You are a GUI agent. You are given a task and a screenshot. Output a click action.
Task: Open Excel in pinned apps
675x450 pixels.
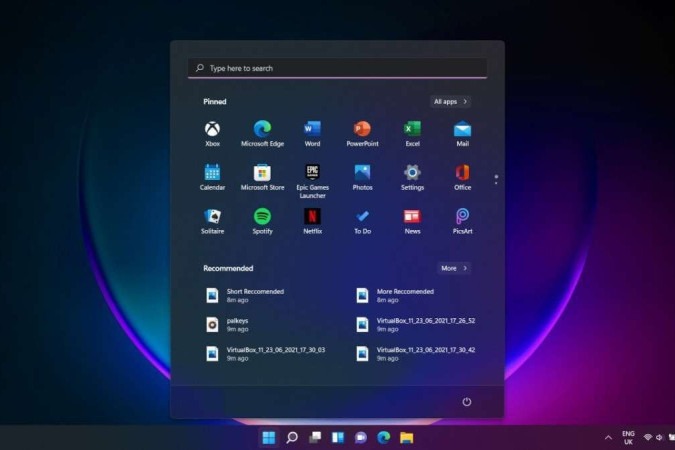point(412,129)
